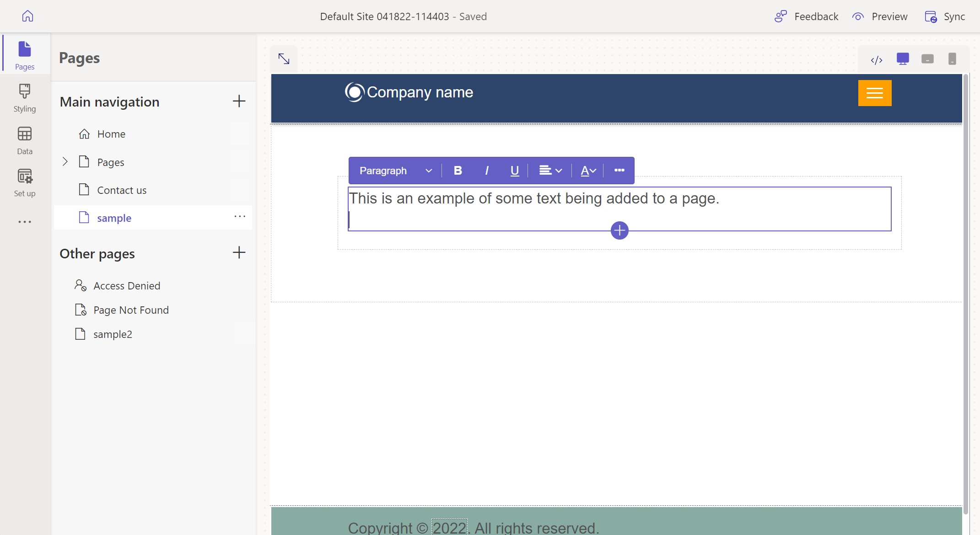Image resolution: width=980 pixels, height=535 pixels.
Task: Click the tablet preview icon
Action: click(x=926, y=59)
